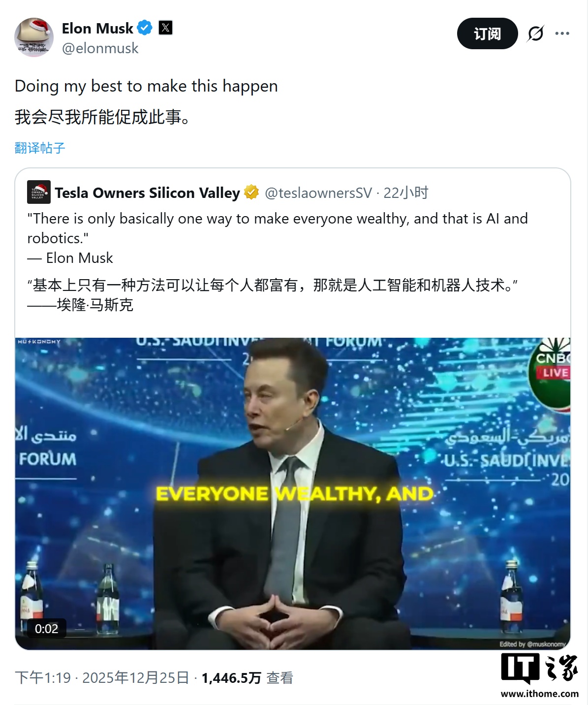Screen dimensions: 588x705
Task: Open the three-dot more options menu
Action: [562, 33]
